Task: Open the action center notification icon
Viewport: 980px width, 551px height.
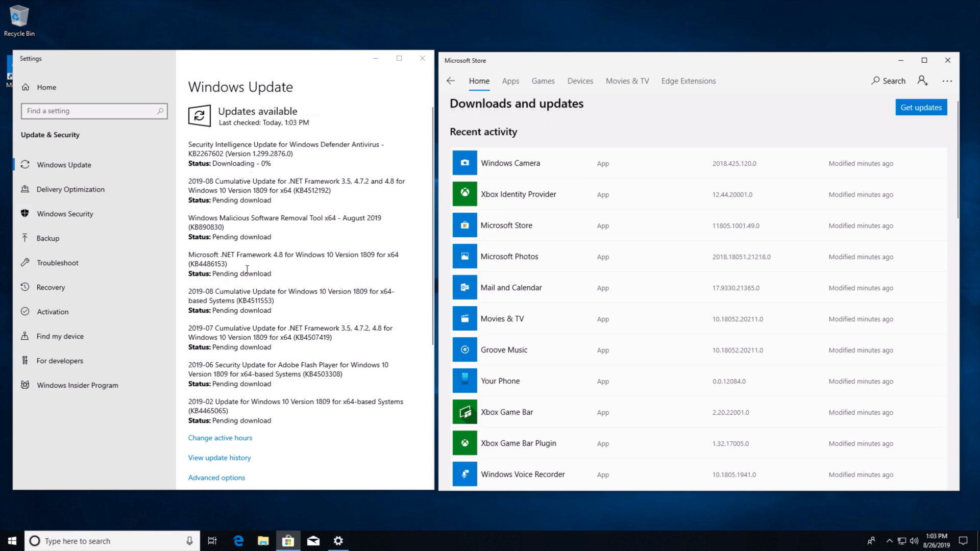Action: tap(963, 541)
